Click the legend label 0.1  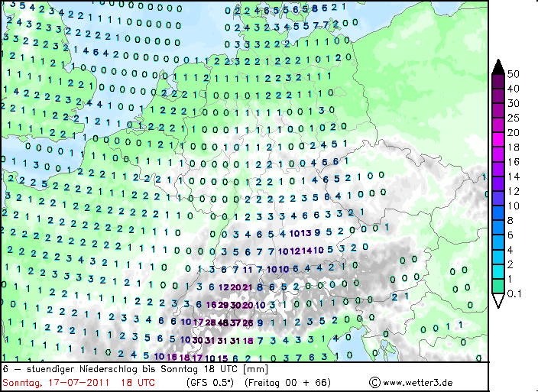pyautogui.click(x=514, y=294)
